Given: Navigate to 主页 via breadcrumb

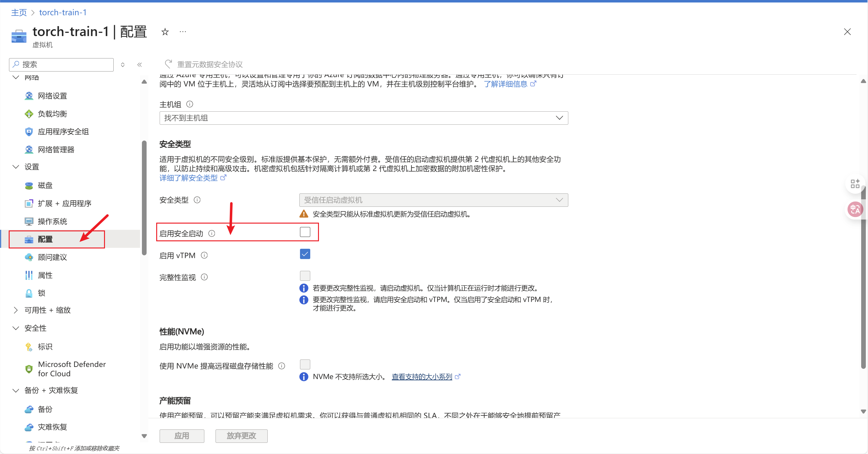Looking at the screenshot, I should (x=19, y=12).
